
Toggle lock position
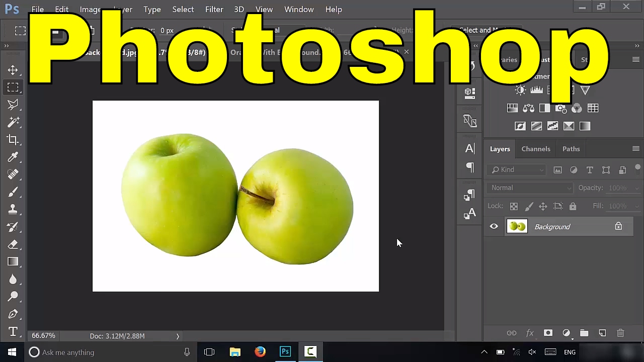543,206
